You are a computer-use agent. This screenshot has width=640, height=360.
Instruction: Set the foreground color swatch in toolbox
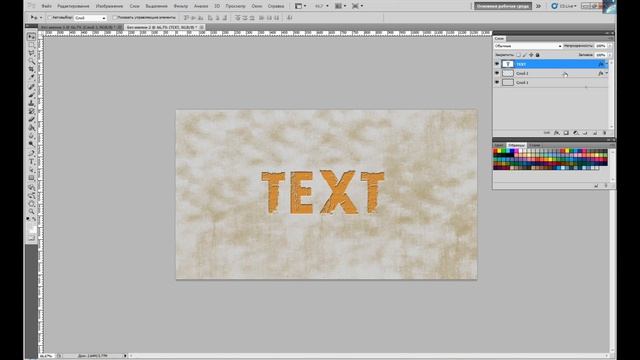[x=30, y=228]
